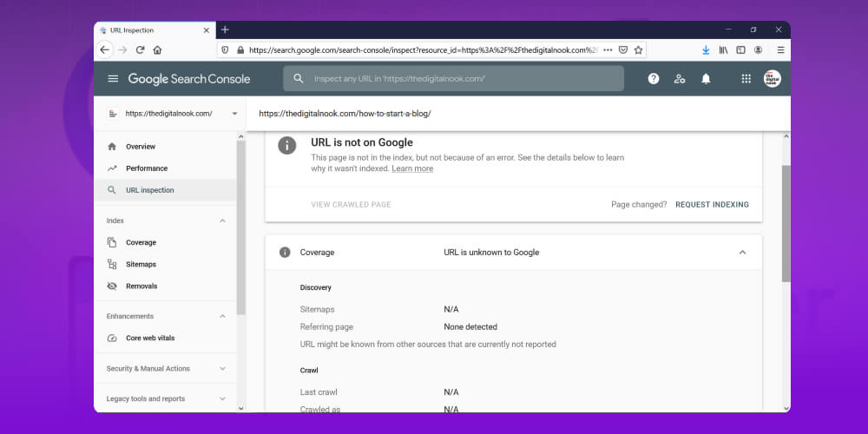Image resolution: width=868 pixels, height=434 pixels.
Task: Go to the browser Home page
Action: [157, 49]
